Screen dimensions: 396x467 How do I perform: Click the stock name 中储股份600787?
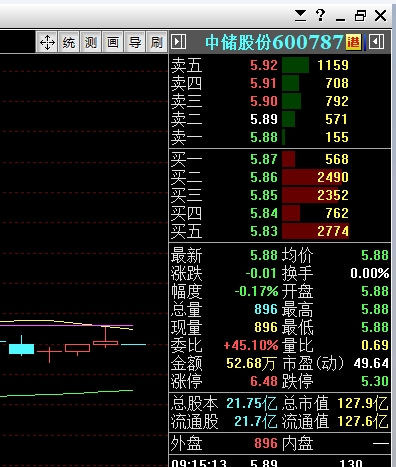pos(274,42)
